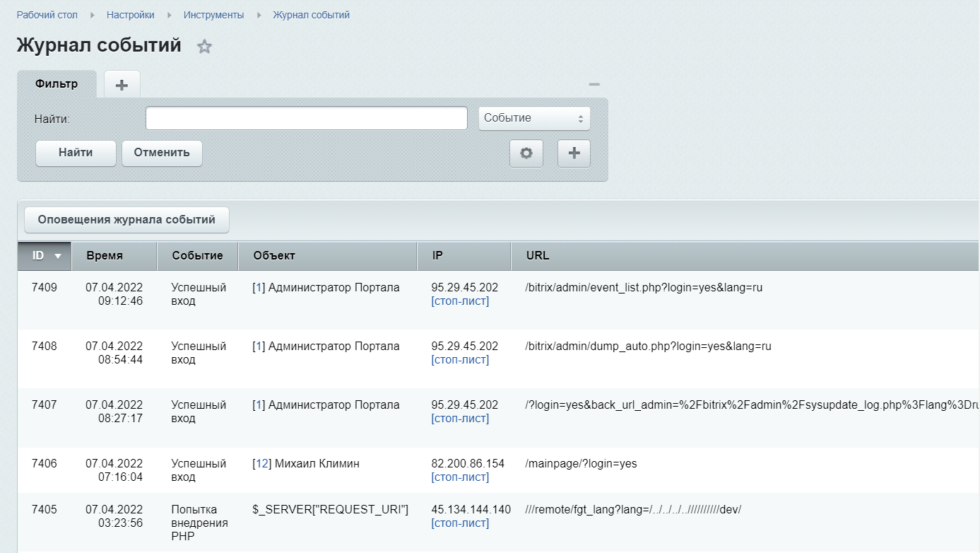Select IP address 45.134.144.140
This screenshot has height=553, width=980.
[471, 510]
